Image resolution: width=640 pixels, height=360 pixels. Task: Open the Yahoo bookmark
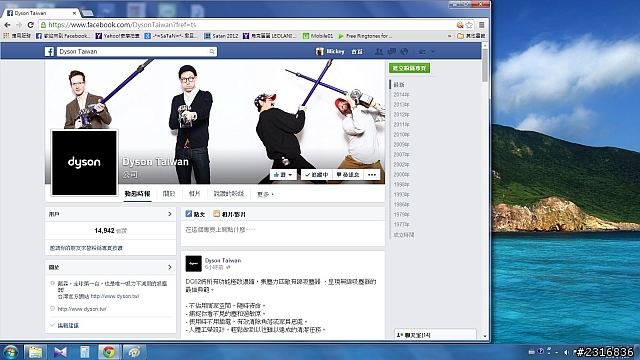coord(118,36)
